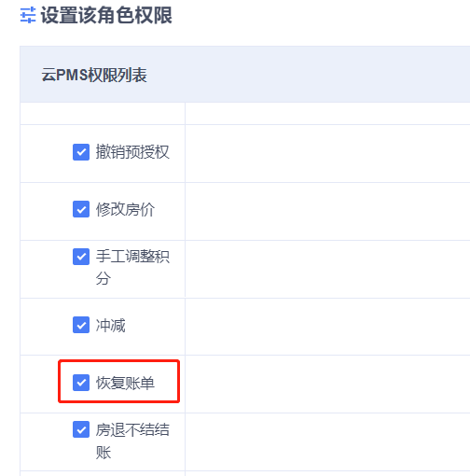
Task: Toggle the 修改房价 checkbox
Action: [x=81, y=209]
